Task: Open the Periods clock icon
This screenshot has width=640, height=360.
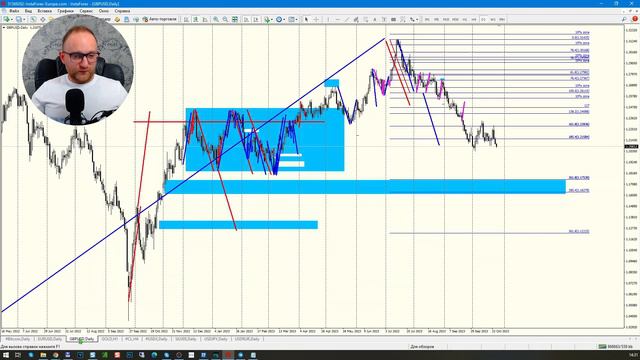Action: [279, 19]
